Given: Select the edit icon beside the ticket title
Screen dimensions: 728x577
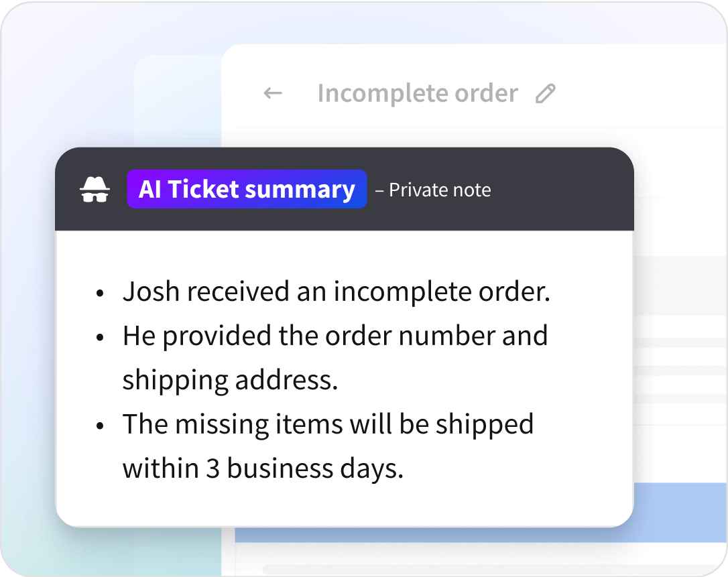Looking at the screenshot, I should pyautogui.click(x=546, y=93).
